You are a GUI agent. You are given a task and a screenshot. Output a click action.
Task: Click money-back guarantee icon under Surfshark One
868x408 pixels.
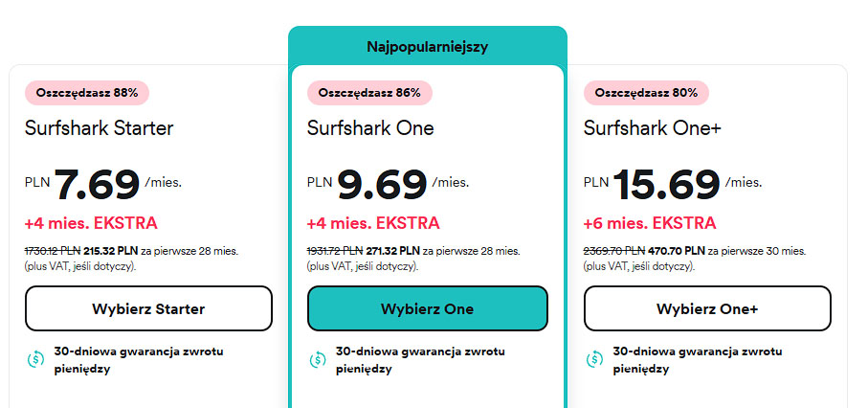[x=318, y=359]
